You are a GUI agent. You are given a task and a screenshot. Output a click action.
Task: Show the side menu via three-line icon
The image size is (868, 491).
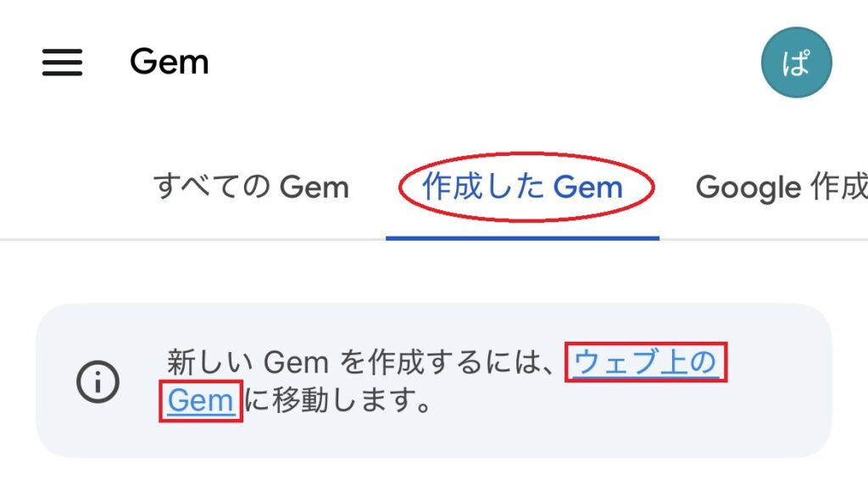62,62
